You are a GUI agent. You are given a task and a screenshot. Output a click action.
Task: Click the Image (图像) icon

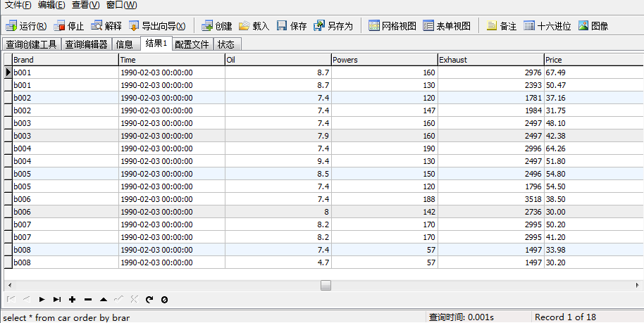[583, 26]
